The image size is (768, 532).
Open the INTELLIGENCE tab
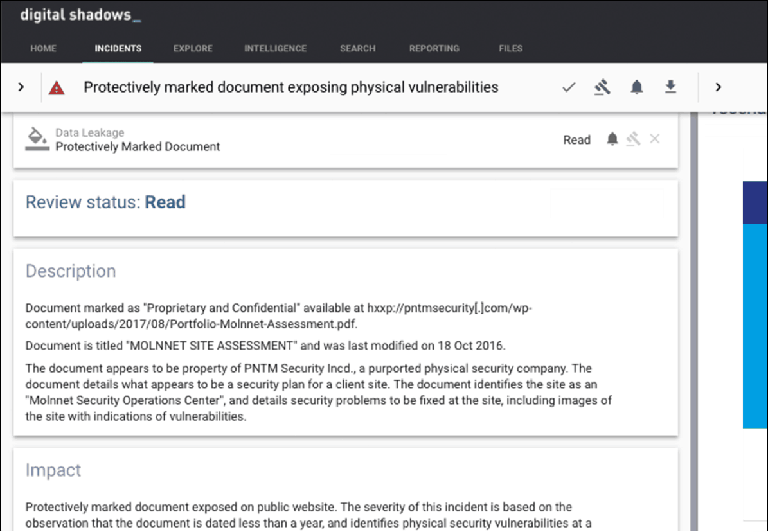coord(275,48)
